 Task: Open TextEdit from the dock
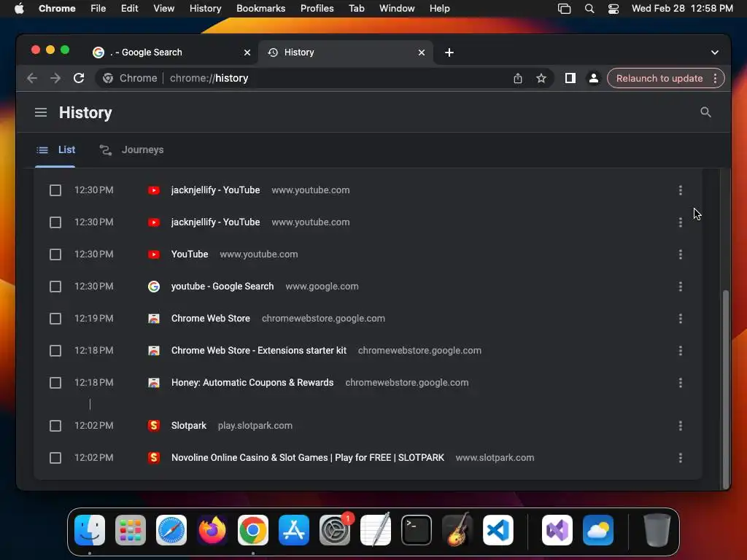point(376,530)
